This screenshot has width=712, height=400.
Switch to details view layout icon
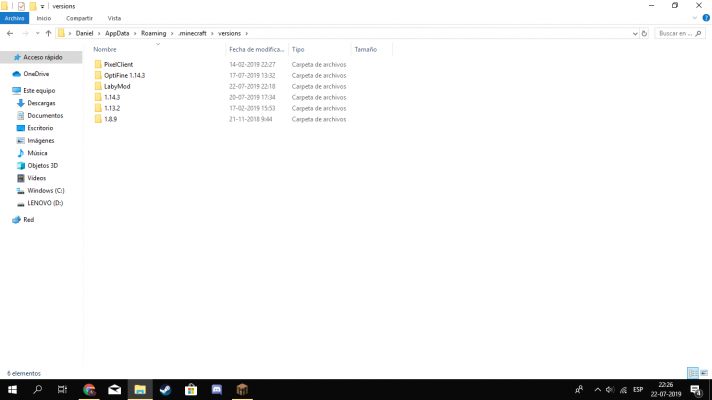click(692, 373)
